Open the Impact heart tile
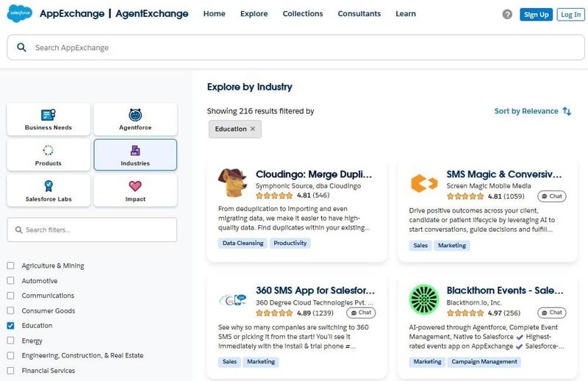Screen dimensions: 588x381 pyautogui.click(x=135, y=190)
